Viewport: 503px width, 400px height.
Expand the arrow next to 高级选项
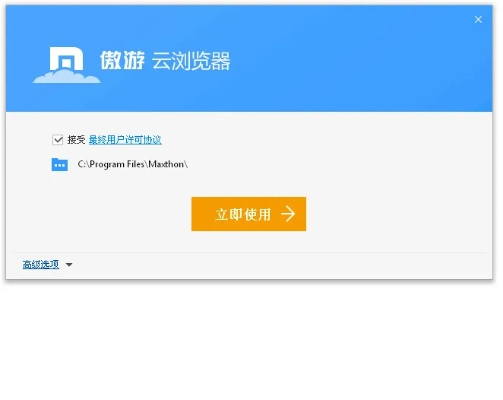point(69,265)
